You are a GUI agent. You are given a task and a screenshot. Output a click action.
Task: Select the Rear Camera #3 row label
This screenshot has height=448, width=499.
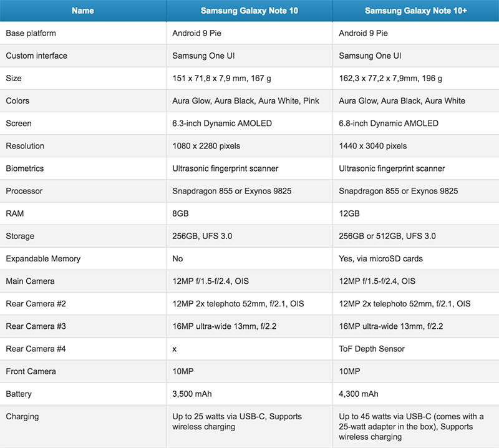click(x=36, y=326)
